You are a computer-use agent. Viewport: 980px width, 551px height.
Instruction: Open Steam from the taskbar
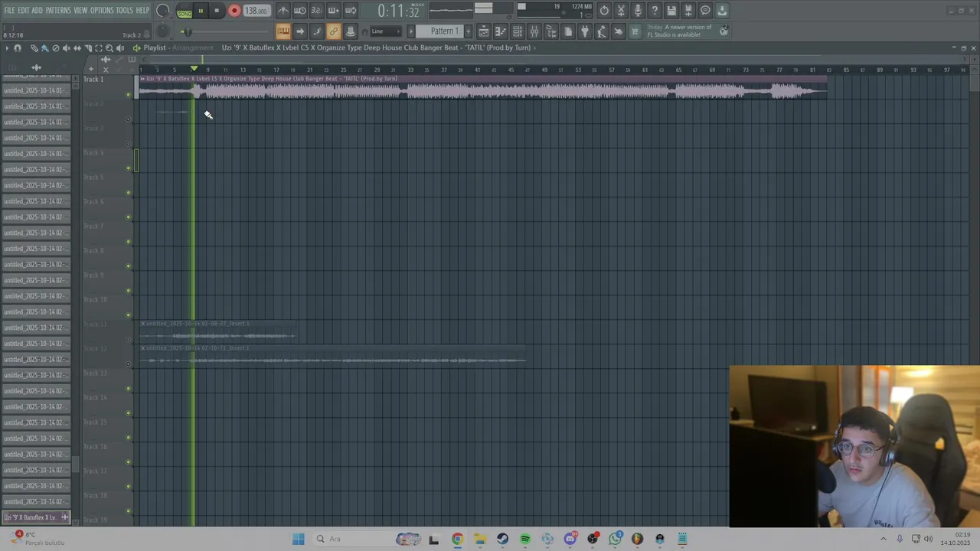coord(502,540)
